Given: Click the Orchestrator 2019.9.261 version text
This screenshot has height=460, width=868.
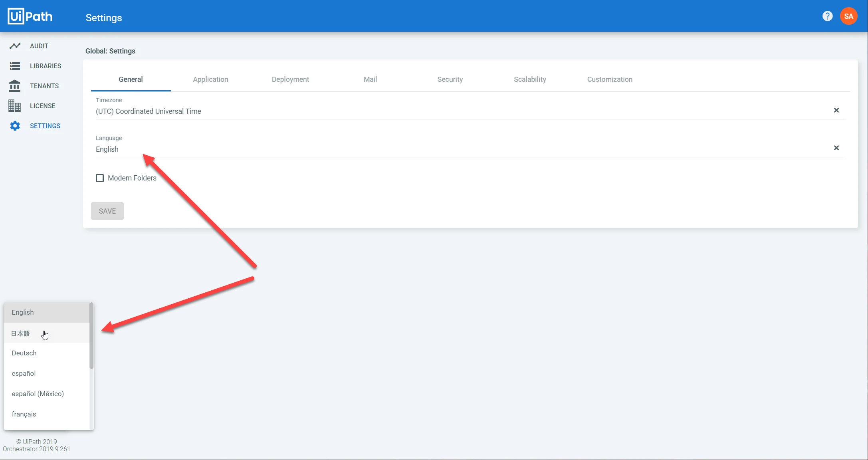Looking at the screenshot, I should pyautogui.click(x=36, y=449).
